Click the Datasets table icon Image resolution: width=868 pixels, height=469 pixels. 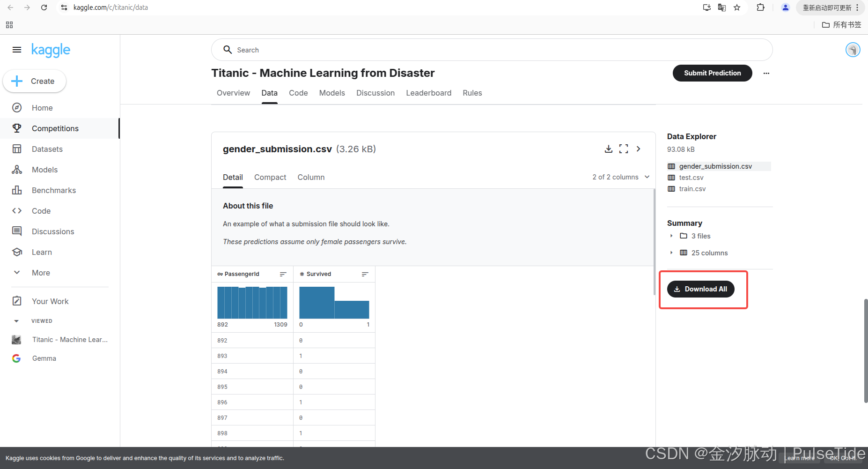coord(17,149)
